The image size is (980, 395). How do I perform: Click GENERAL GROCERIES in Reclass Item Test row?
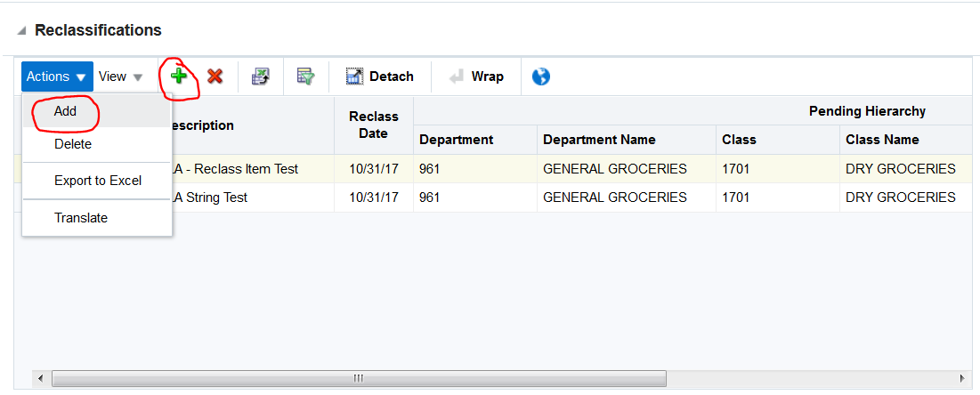pyautogui.click(x=627, y=169)
